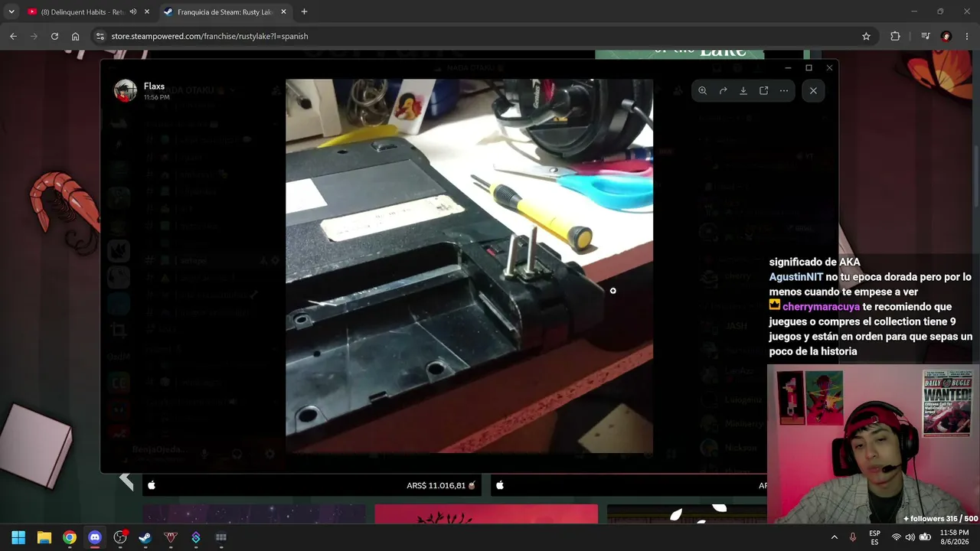Open the Chrome three-dot menu
The height and width of the screenshot is (551, 980).
[966, 36]
